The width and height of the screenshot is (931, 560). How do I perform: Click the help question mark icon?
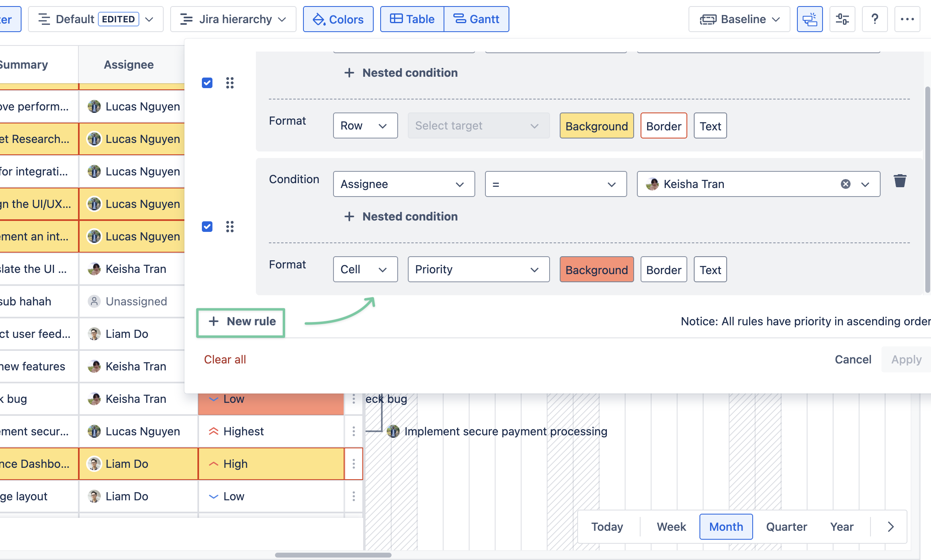pyautogui.click(x=875, y=19)
